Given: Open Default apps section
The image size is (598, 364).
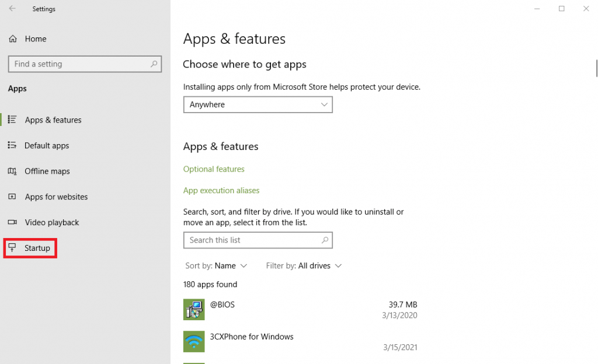Looking at the screenshot, I should point(47,145).
